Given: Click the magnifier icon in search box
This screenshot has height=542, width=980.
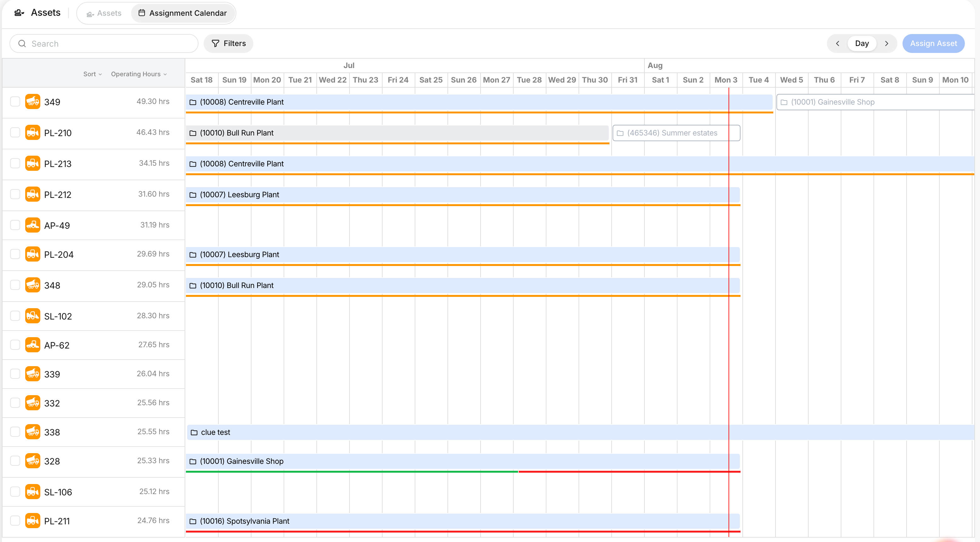Looking at the screenshot, I should pos(22,44).
